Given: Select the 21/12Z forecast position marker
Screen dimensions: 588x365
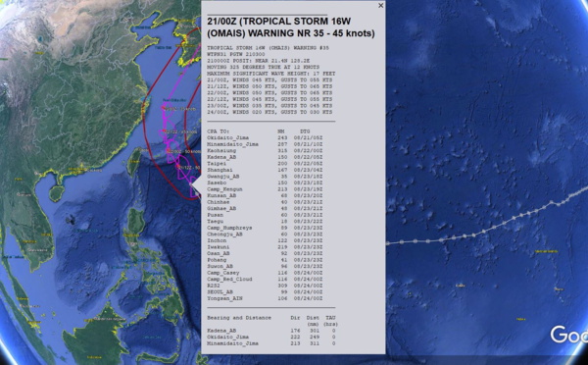Looking at the screenshot, I should click(x=178, y=167).
